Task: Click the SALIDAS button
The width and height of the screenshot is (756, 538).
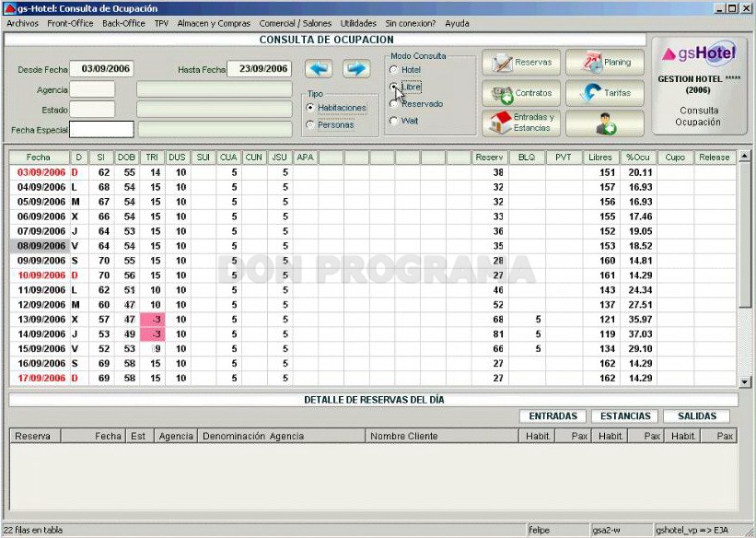Action: point(697,415)
